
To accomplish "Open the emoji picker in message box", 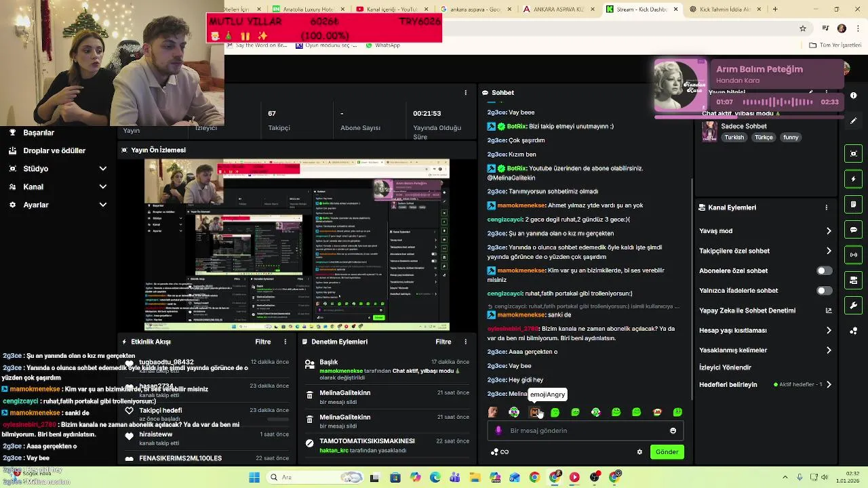I will click(x=673, y=430).
